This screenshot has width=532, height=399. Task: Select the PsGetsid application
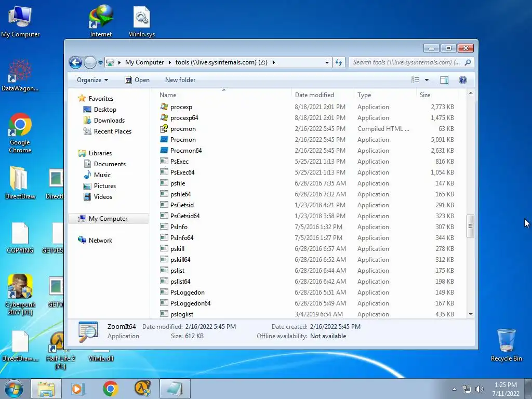(182, 205)
